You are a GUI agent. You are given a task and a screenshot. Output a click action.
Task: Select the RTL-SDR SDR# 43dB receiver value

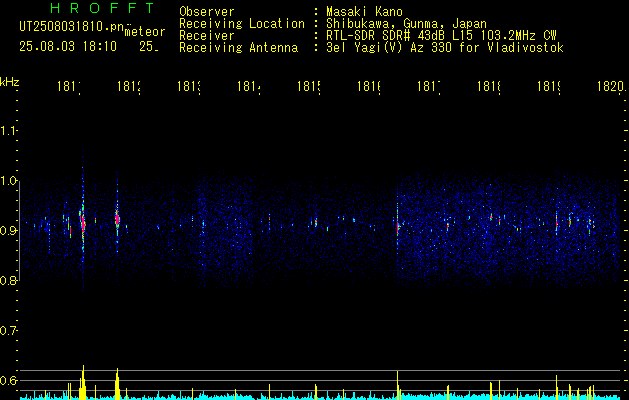tap(441, 36)
